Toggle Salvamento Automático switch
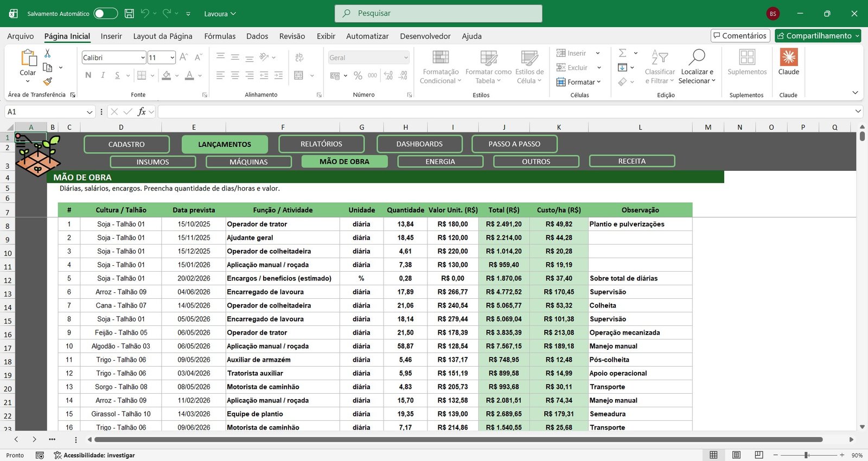This screenshot has width=868, height=461. 106,14
